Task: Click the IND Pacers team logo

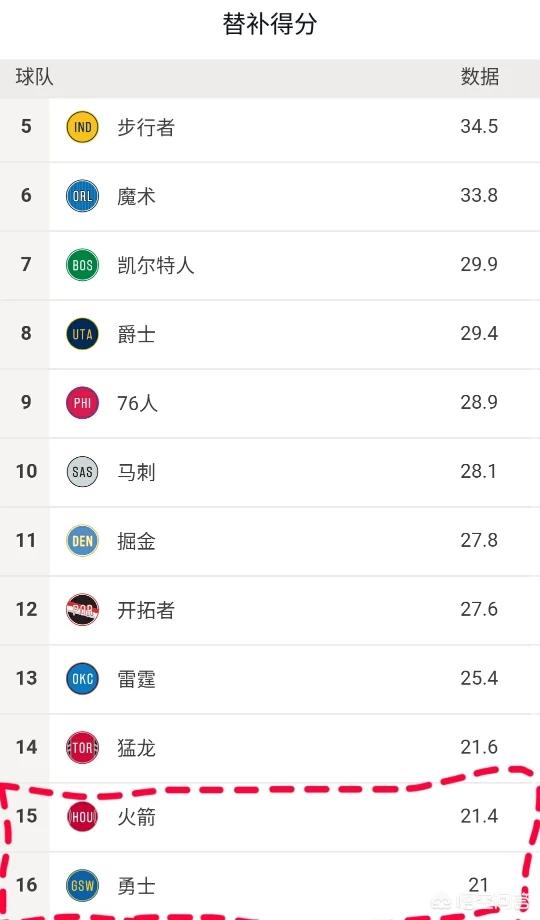Action: [82, 127]
